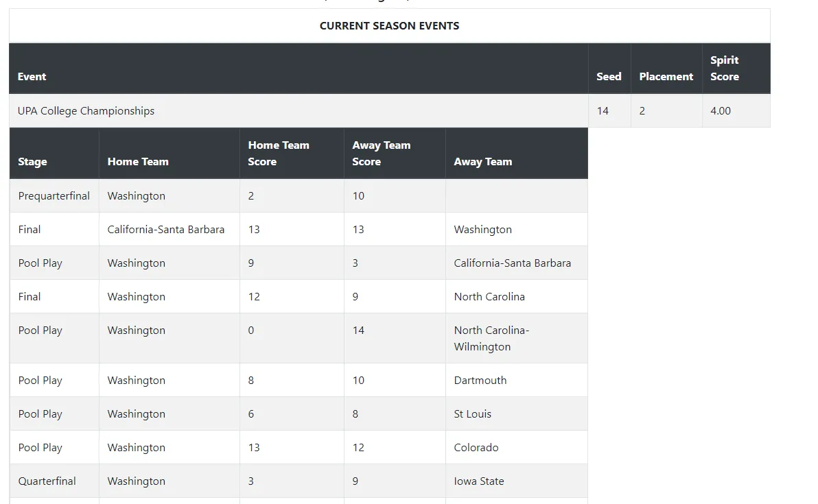Click the Placement column header
The image size is (818, 504).
[666, 77]
